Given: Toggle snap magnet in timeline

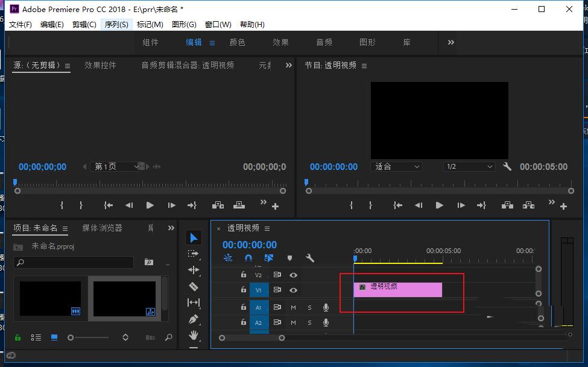Looking at the screenshot, I should pyautogui.click(x=248, y=258).
